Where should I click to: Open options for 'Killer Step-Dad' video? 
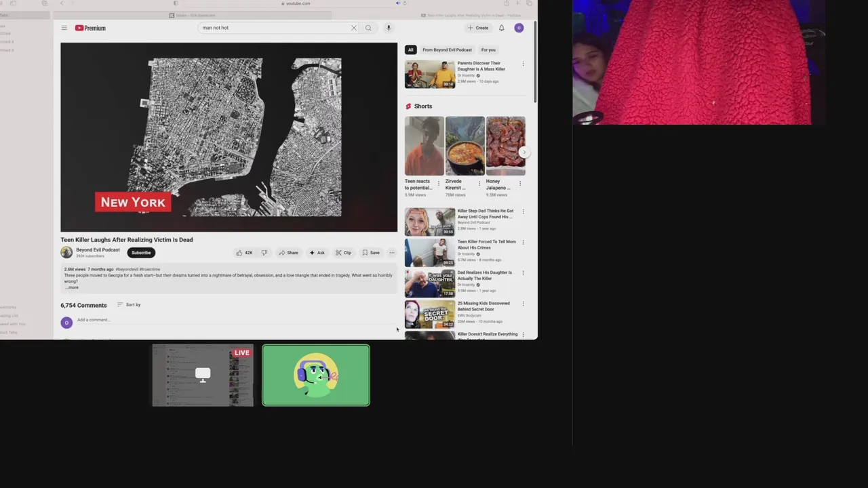coord(523,211)
